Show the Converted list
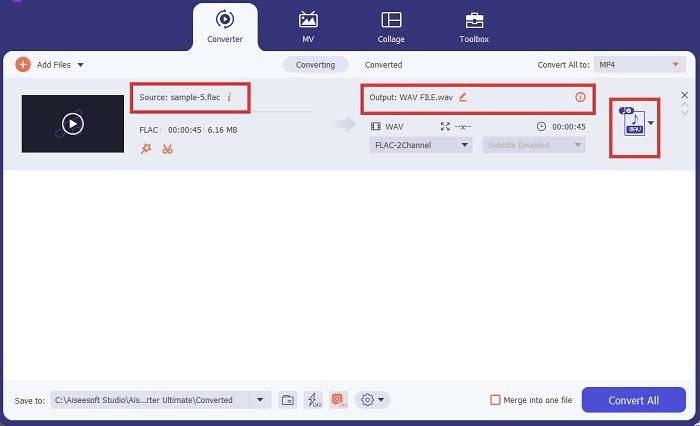700x426 pixels. (383, 65)
